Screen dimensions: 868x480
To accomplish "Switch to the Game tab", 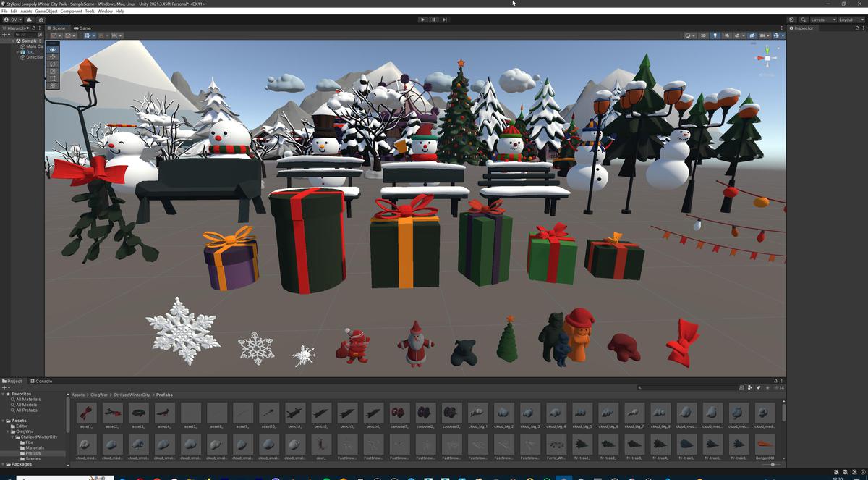I will pos(82,28).
